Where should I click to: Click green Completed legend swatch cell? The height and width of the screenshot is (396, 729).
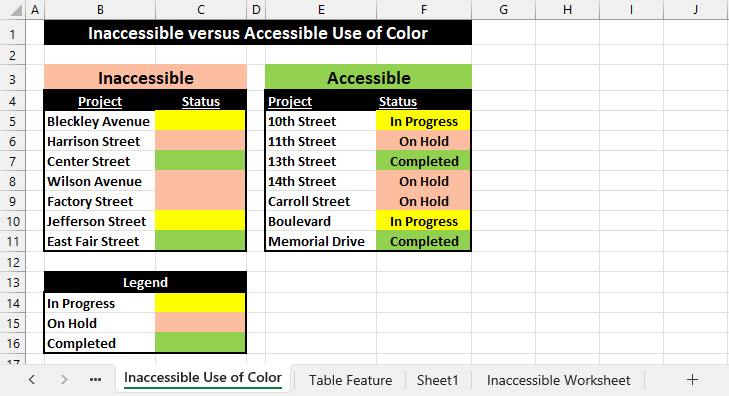(200, 343)
